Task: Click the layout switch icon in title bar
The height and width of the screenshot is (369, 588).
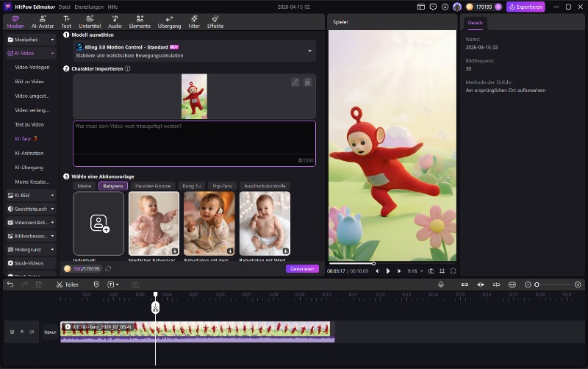Action: tap(420, 7)
